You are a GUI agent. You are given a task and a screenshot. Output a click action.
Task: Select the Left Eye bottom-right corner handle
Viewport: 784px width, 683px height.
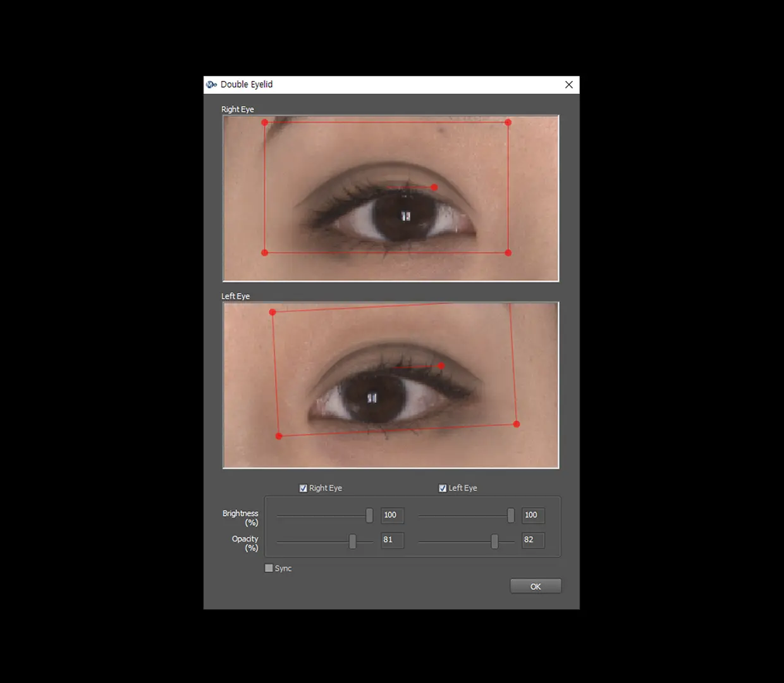pos(517,424)
